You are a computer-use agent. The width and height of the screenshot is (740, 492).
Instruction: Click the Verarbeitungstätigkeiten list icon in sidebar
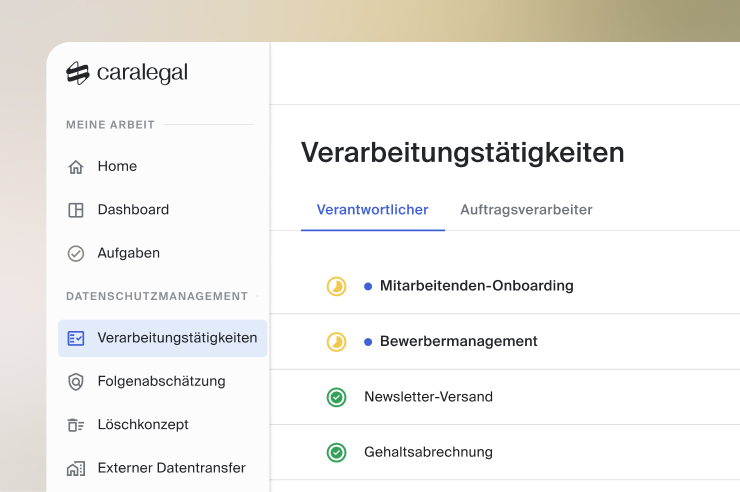click(76, 338)
